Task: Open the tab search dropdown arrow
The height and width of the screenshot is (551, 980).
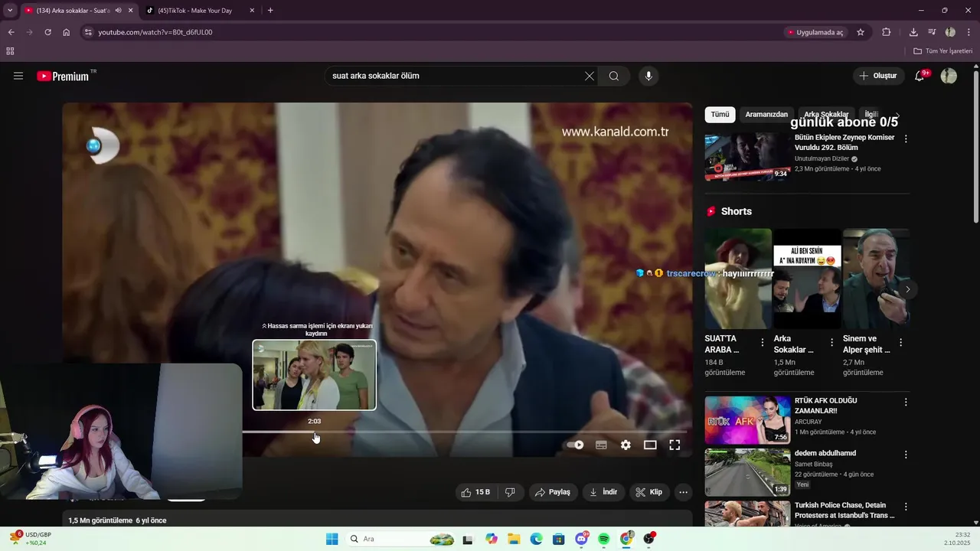Action: [10, 11]
